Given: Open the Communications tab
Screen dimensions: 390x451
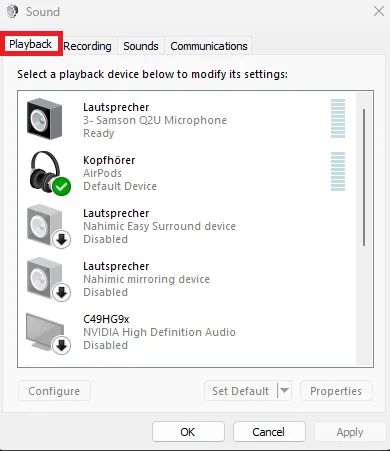Looking at the screenshot, I should 209,46.
